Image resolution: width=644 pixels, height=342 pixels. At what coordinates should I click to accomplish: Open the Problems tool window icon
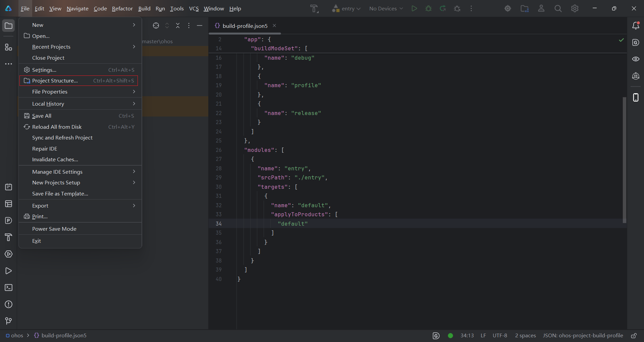pyautogui.click(x=8, y=304)
